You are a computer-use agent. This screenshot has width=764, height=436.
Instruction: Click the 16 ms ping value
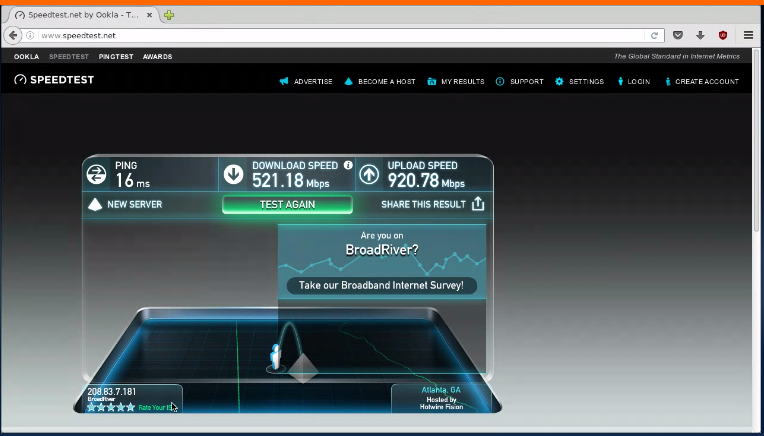coord(132,181)
